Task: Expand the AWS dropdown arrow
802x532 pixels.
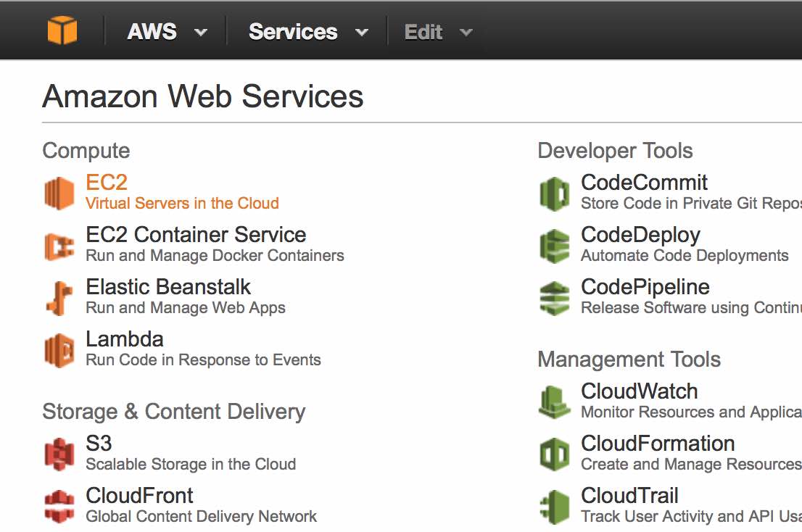Action: [x=201, y=33]
